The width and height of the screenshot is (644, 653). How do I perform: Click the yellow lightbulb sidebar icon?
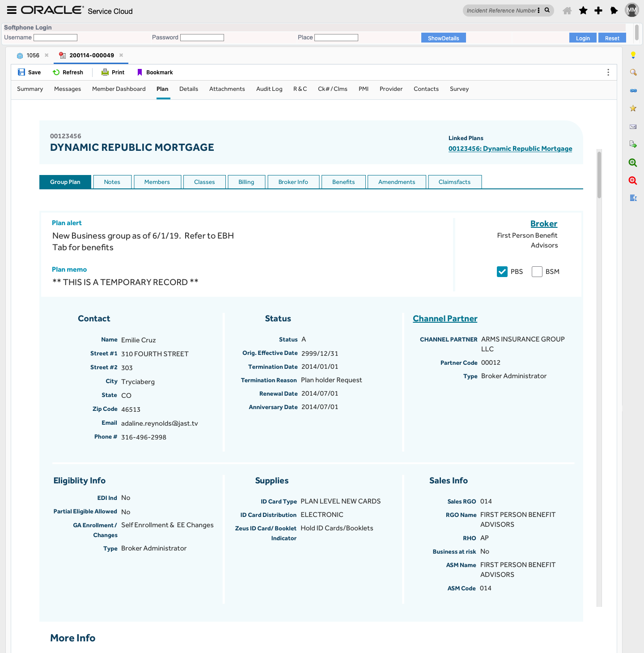[x=633, y=55]
